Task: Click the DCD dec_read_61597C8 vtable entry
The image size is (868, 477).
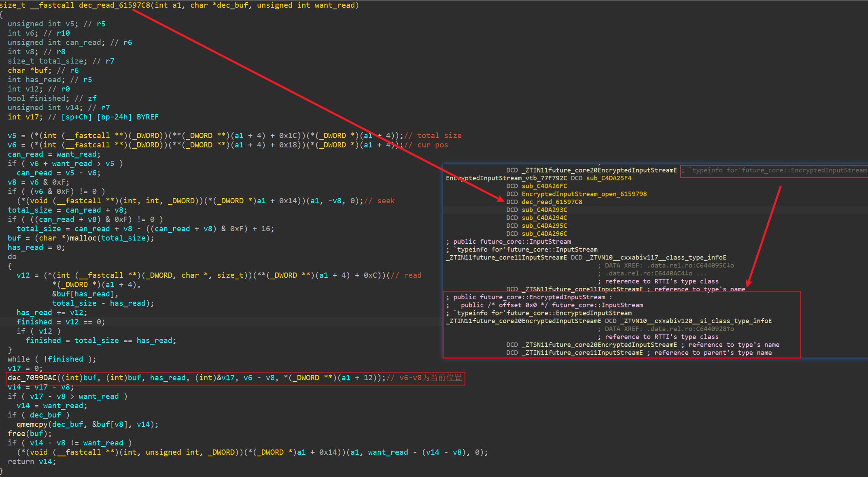Action: click(544, 202)
